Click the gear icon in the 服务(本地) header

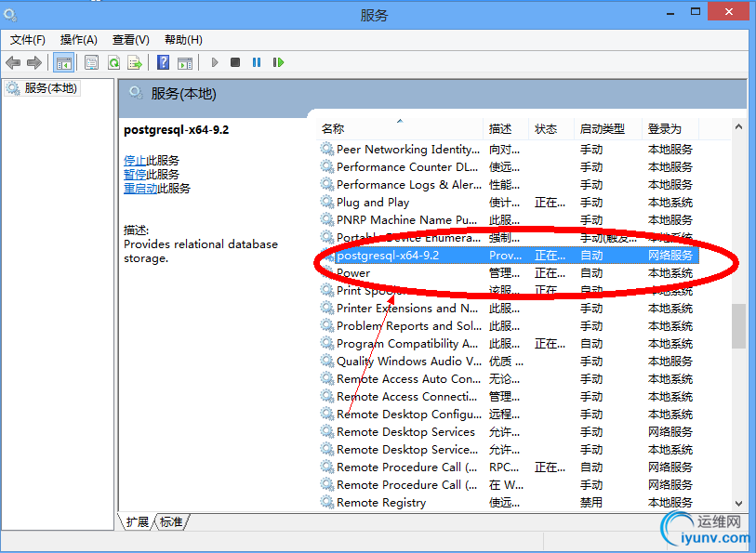point(136,93)
